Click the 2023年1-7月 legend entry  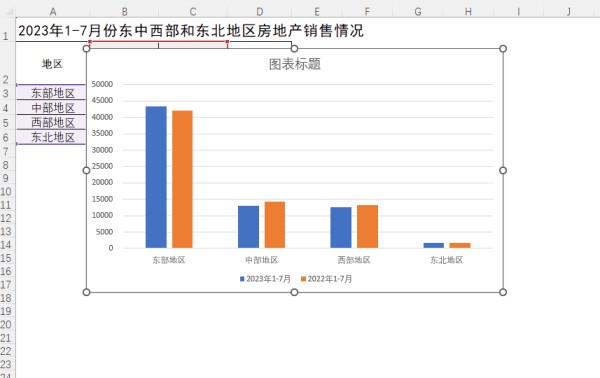point(265,279)
